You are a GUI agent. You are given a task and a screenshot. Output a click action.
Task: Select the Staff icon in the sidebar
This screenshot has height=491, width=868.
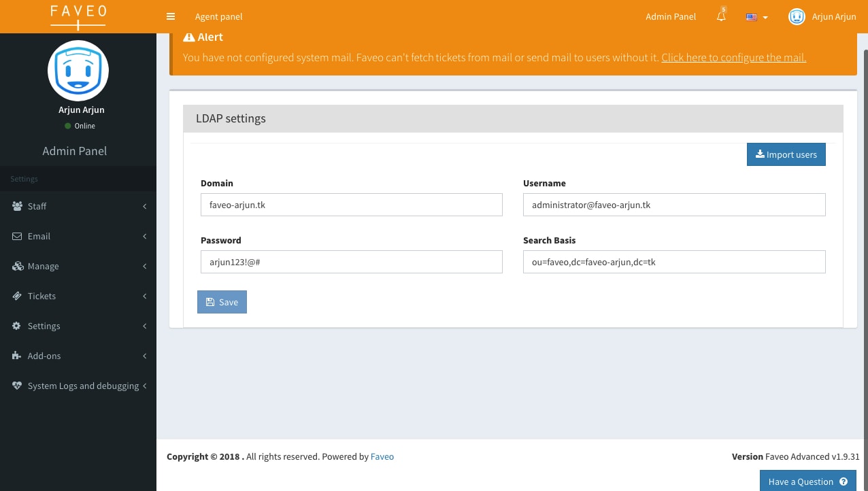coord(16,206)
